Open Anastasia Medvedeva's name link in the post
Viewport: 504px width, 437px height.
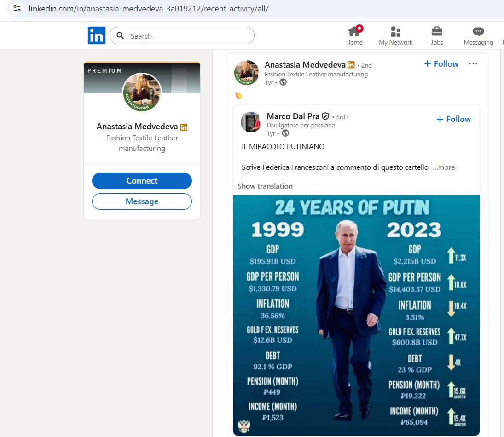[x=305, y=65]
